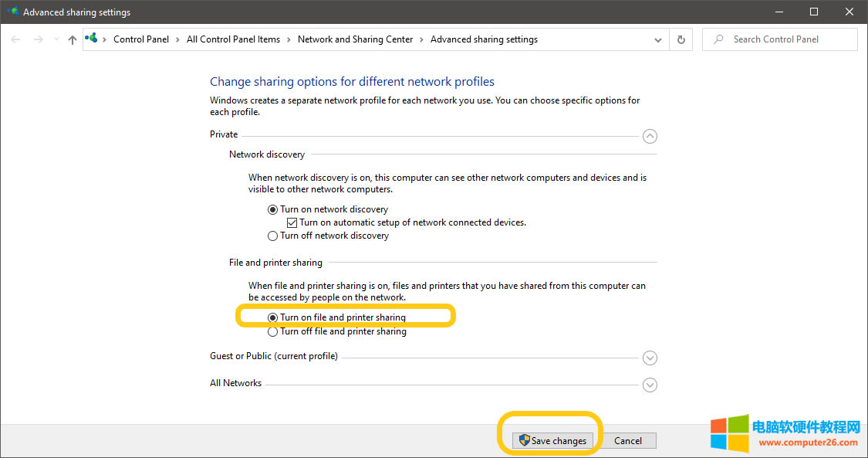Screen dimensions: 868x458
Task: Open the address bar history dropdown
Action: point(658,39)
